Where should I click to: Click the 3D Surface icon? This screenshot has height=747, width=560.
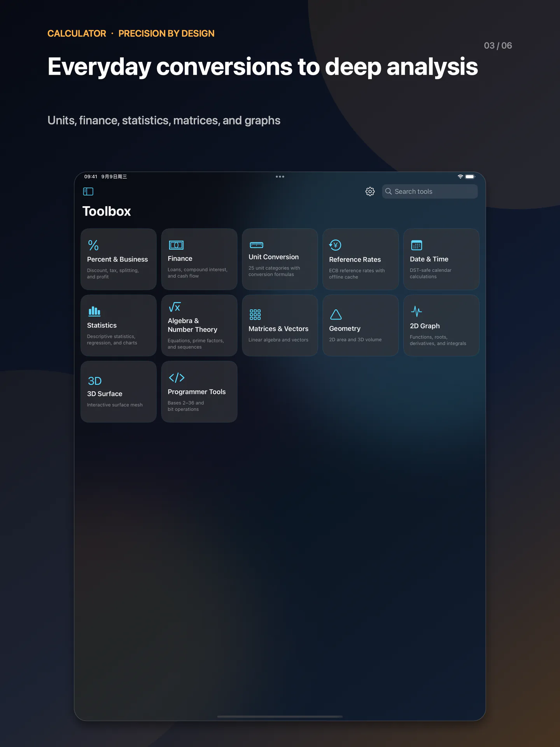[x=95, y=381]
